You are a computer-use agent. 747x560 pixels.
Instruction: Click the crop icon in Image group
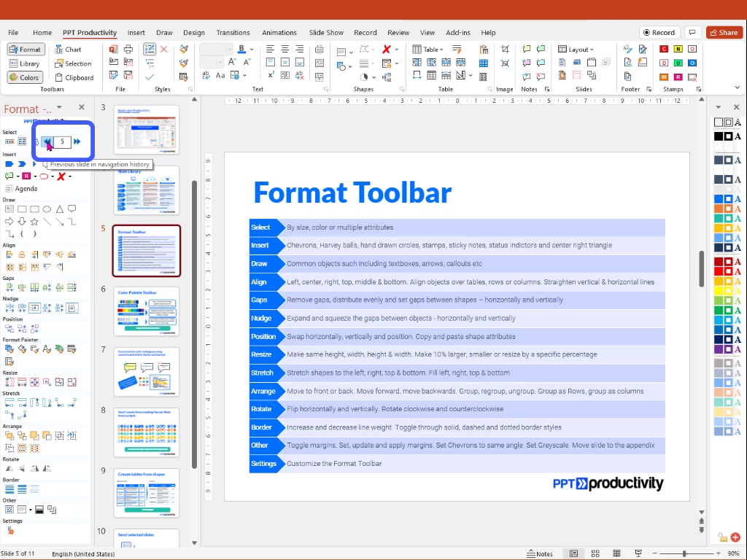[x=505, y=49]
